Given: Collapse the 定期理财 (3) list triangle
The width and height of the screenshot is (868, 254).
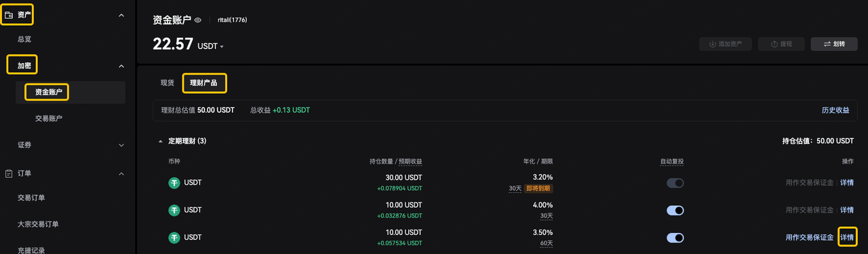Looking at the screenshot, I should coord(161,141).
